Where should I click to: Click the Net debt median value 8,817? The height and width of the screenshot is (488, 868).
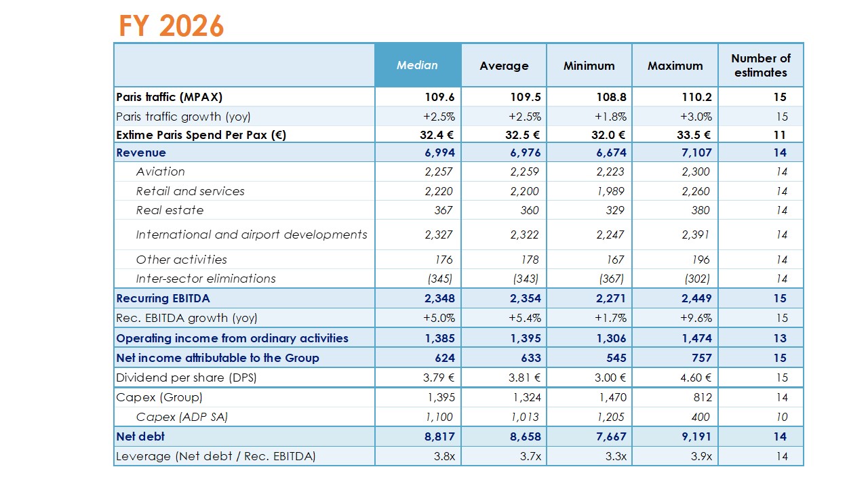click(x=439, y=436)
